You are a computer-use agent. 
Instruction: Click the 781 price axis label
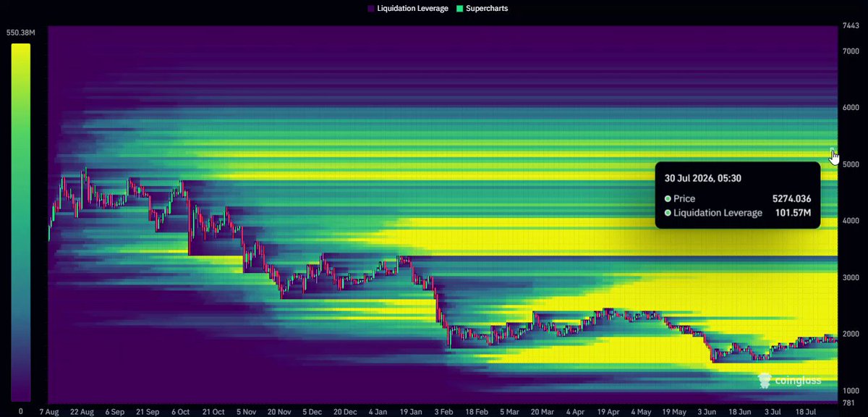coord(848,403)
